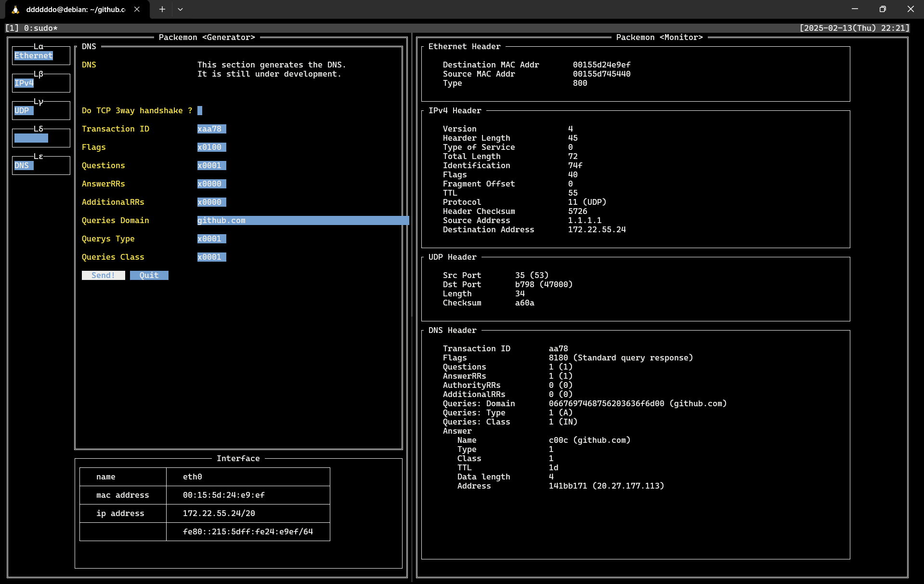The image size is (924, 584).
Task: Select the IPv4 layer button
Action: pyautogui.click(x=24, y=83)
